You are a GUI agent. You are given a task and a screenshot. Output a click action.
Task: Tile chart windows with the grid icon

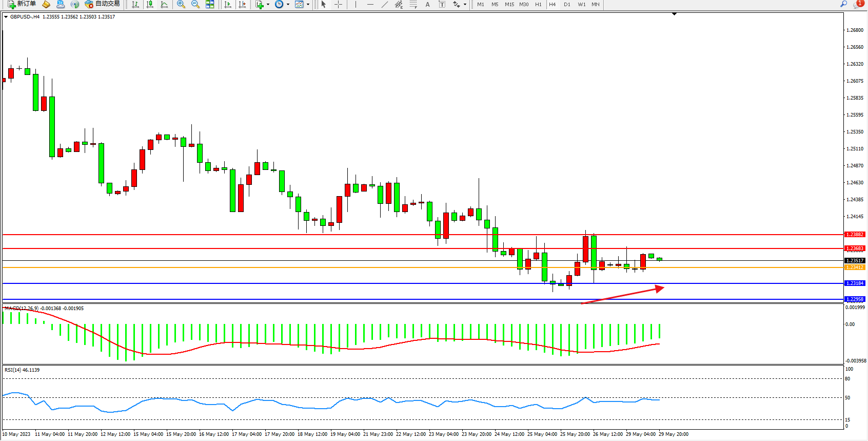210,4
